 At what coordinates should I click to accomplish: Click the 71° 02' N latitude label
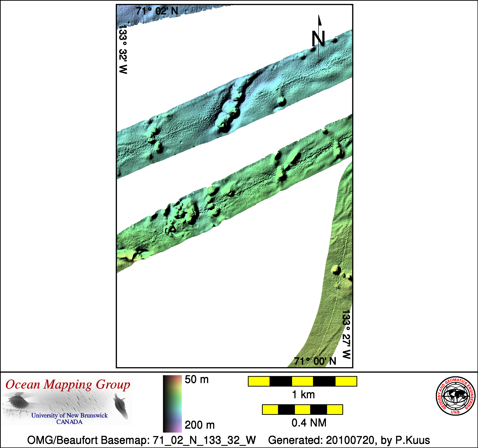point(157,11)
